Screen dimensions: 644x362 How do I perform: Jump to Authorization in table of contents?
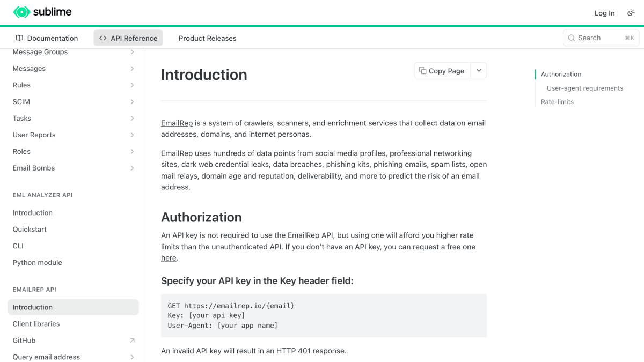(x=561, y=74)
